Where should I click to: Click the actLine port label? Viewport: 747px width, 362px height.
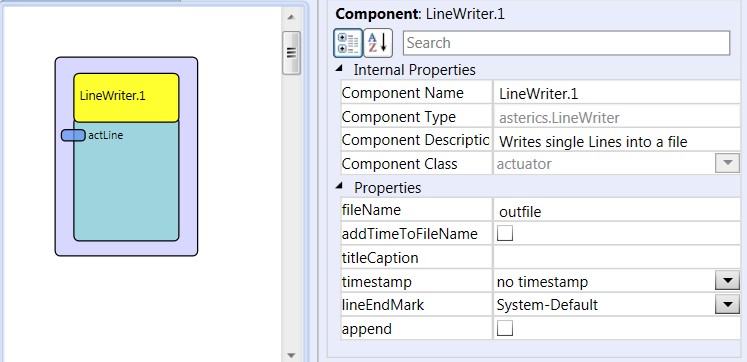coord(106,135)
